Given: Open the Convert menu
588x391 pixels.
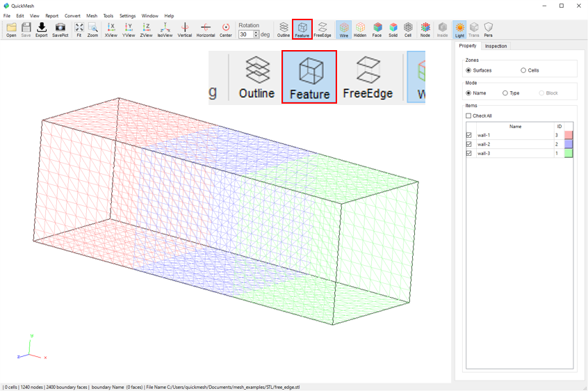Looking at the screenshot, I should pyautogui.click(x=72, y=16).
